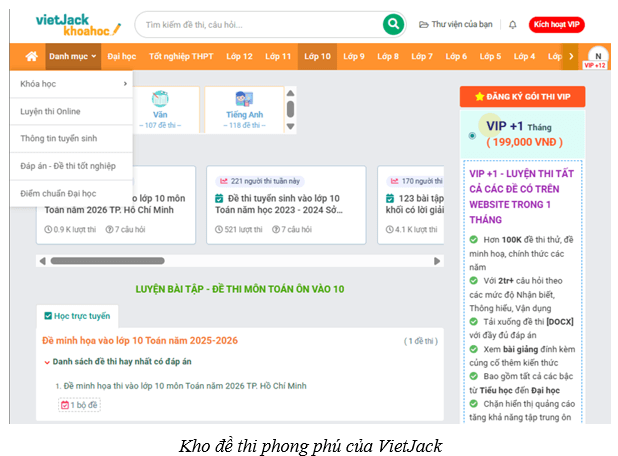This screenshot has width=618, height=456.
Task: Click the ( 1 đề thi ) count text
Action: point(421,341)
